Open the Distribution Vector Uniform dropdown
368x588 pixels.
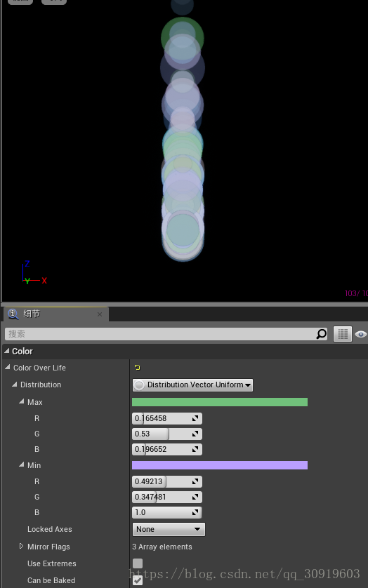tap(192, 385)
